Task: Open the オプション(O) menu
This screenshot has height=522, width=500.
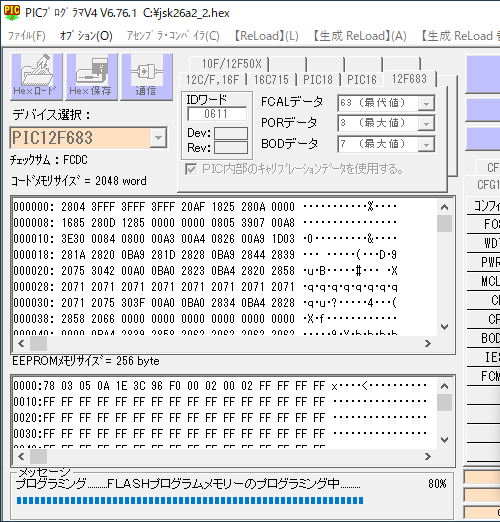Action: (86, 35)
